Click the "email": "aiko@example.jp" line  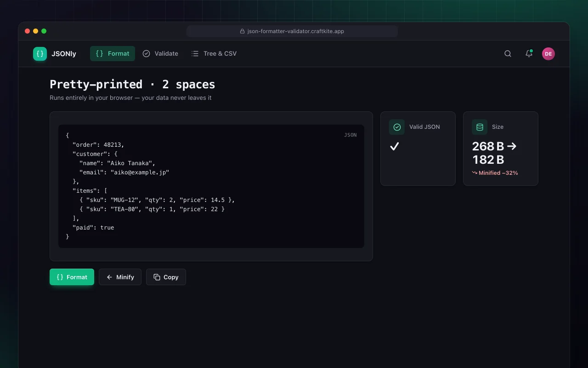(124, 172)
